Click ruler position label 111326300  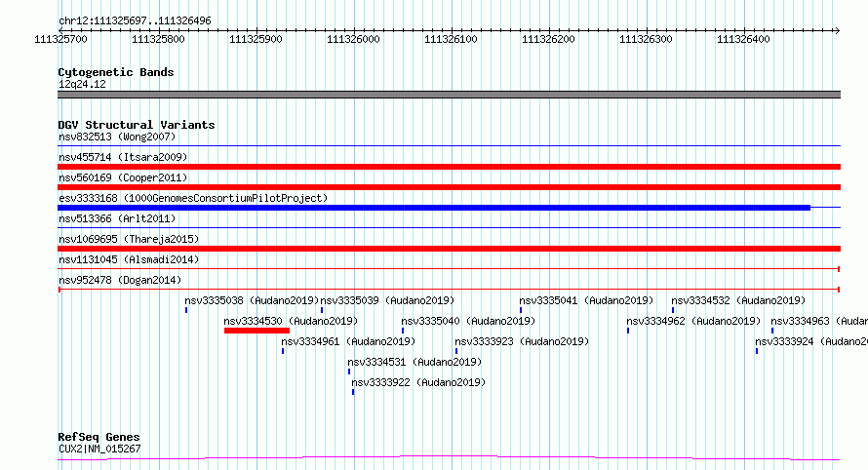pyautogui.click(x=646, y=39)
